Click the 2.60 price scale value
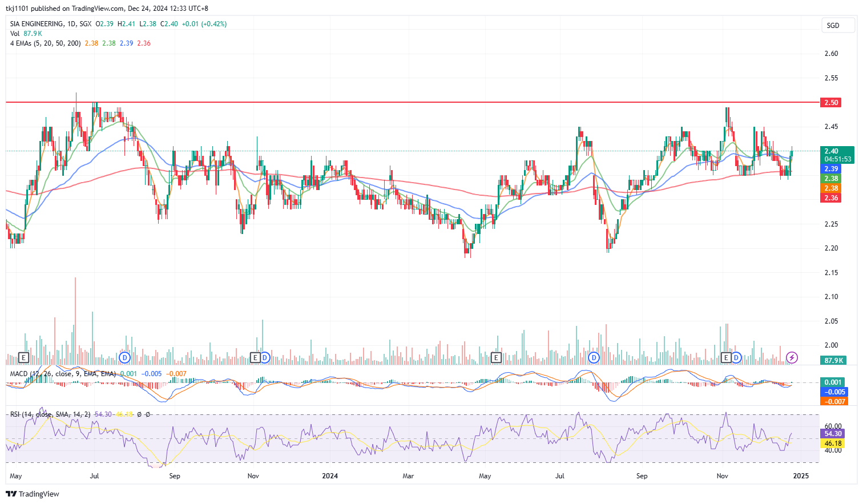 [831, 54]
